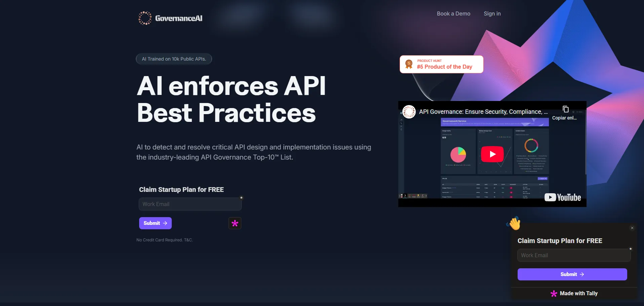Image resolution: width=644 pixels, height=306 pixels.
Task: Play the API Governance video
Action: [492, 154]
